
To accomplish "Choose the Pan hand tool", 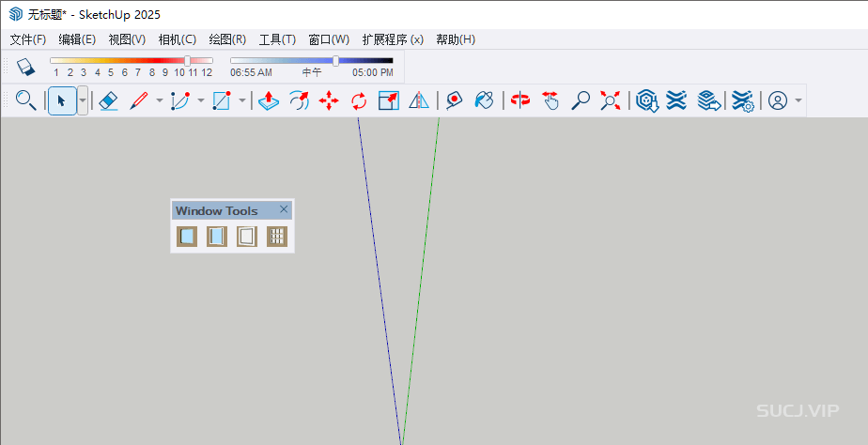I will [550, 100].
